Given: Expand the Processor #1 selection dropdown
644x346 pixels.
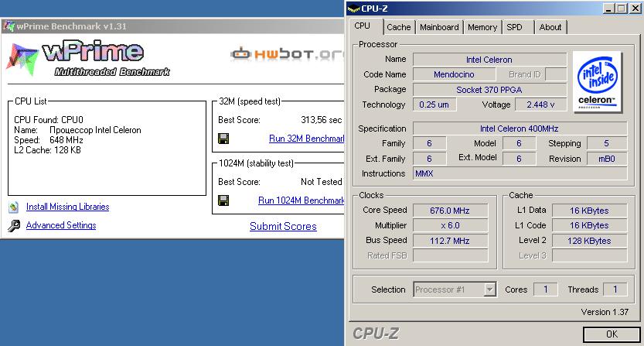Looking at the screenshot, I should pyautogui.click(x=489, y=289).
